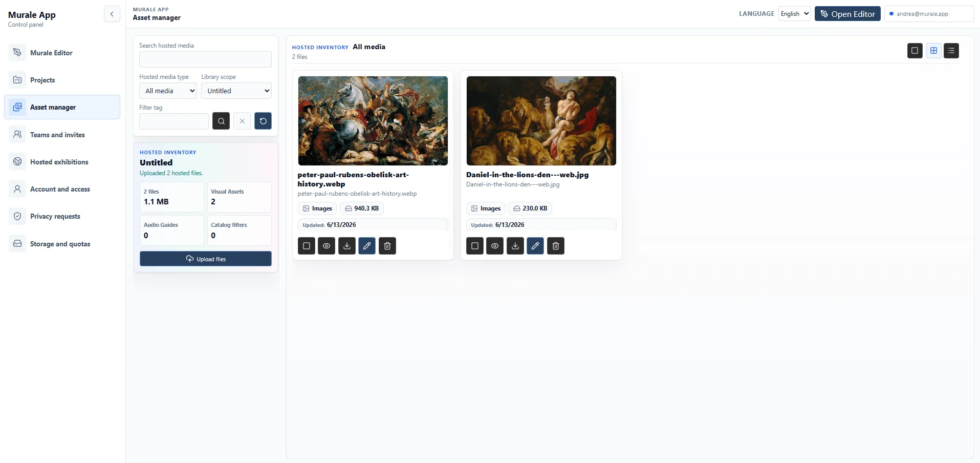Image resolution: width=980 pixels, height=463 pixels.
Task: Click the Images tag on Daniel card
Action: tap(486, 208)
